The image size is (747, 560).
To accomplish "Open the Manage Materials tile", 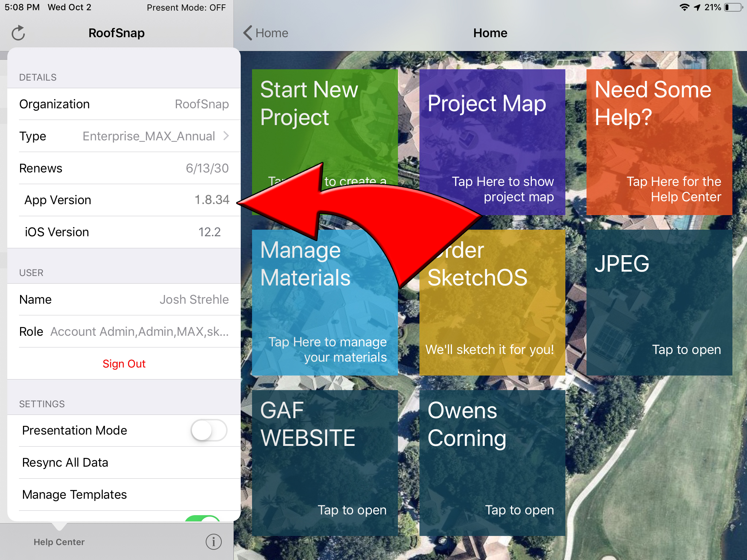I will point(325,302).
